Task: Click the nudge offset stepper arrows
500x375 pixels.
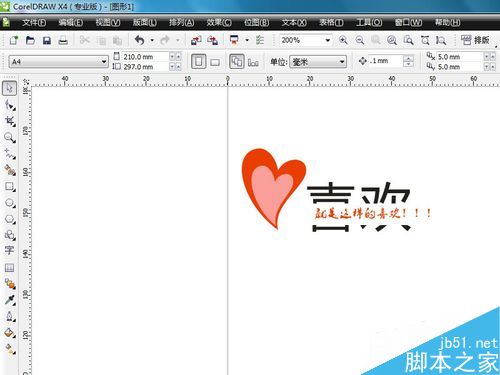Action: point(408,61)
